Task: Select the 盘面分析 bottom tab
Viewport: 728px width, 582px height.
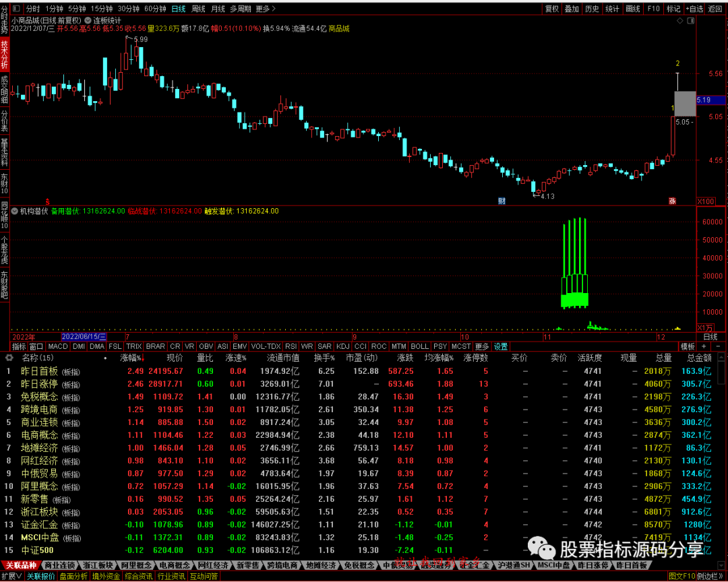Action: click(x=74, y=577)
